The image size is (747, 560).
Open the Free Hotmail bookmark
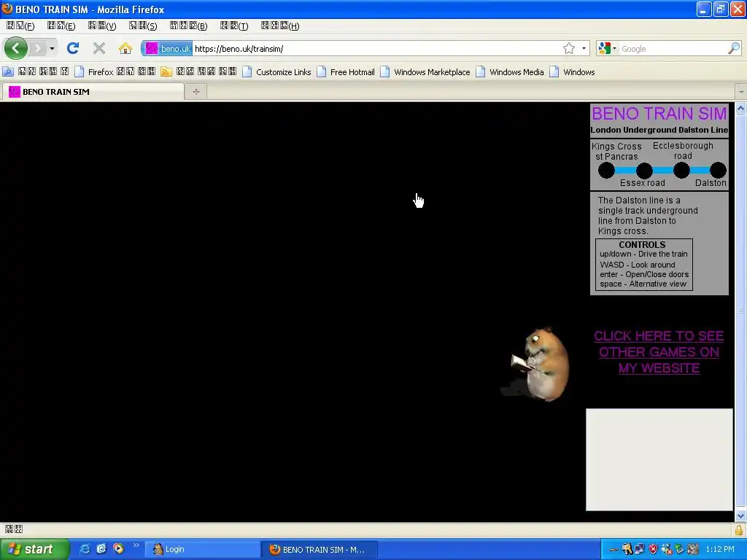click(x=346, y=72)
